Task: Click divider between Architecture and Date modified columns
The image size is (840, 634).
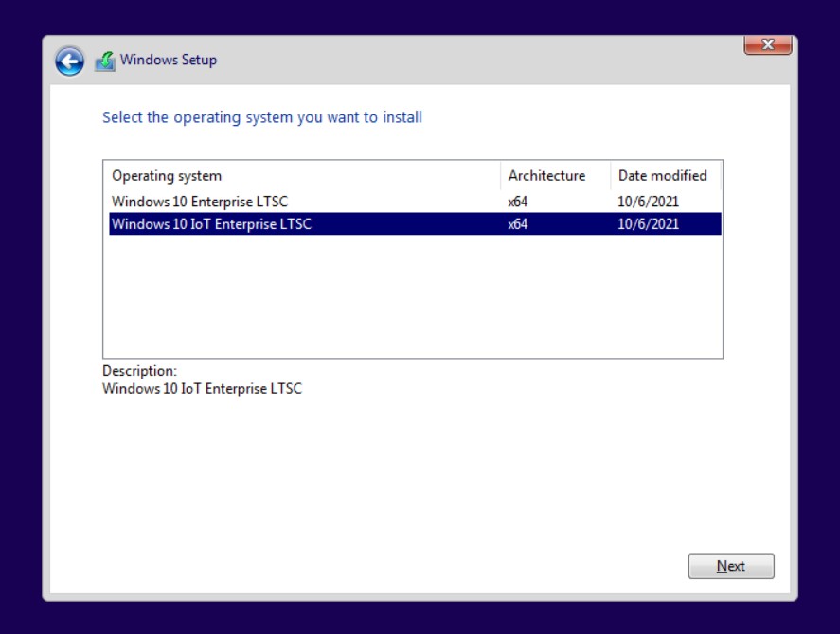Action: click(x=611, y=176)
